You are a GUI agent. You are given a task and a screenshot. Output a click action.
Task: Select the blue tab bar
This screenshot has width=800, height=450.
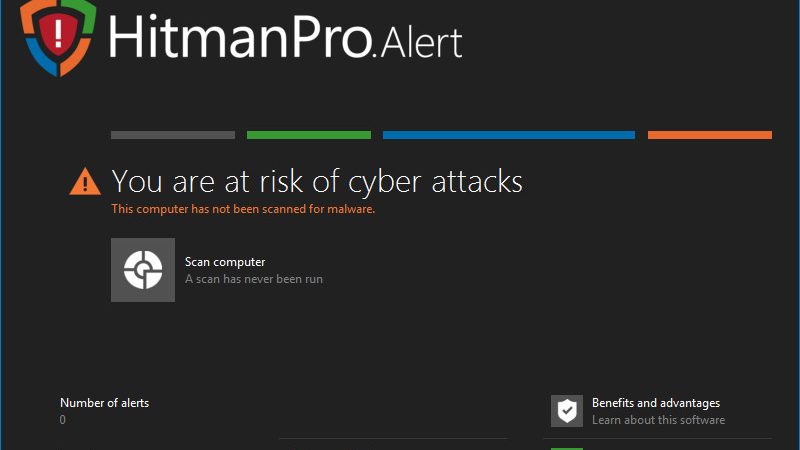click(x=509, y=135)
